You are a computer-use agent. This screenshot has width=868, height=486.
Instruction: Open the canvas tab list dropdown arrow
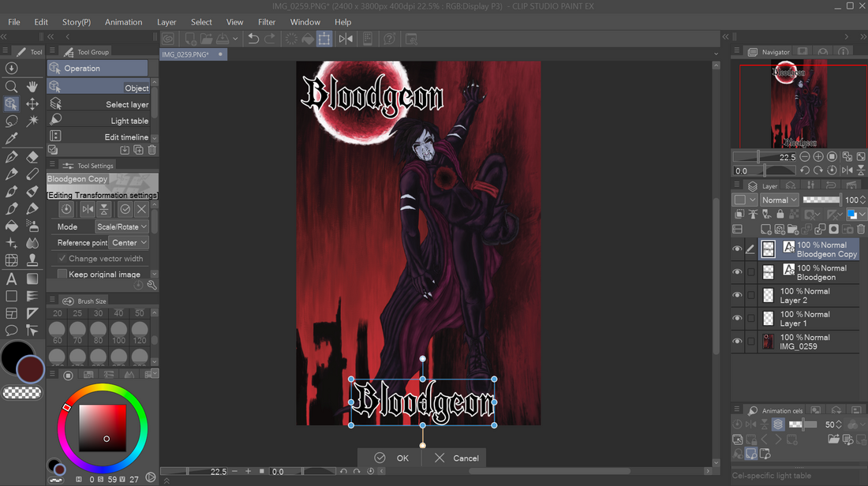tap(716, 54)
